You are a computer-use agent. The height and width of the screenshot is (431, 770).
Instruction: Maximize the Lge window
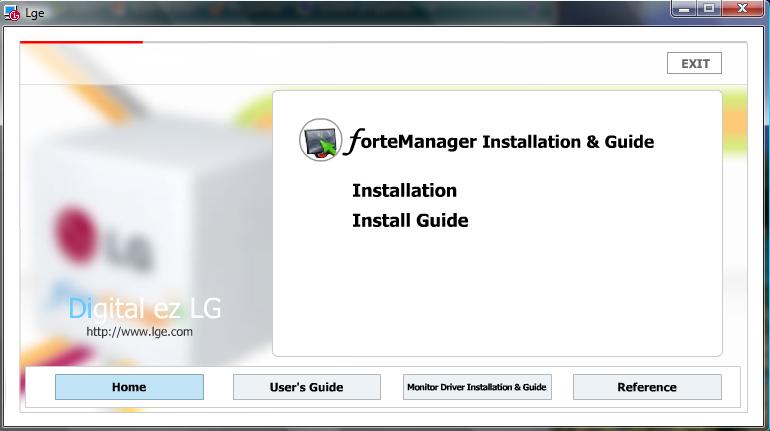click(709, 8)
